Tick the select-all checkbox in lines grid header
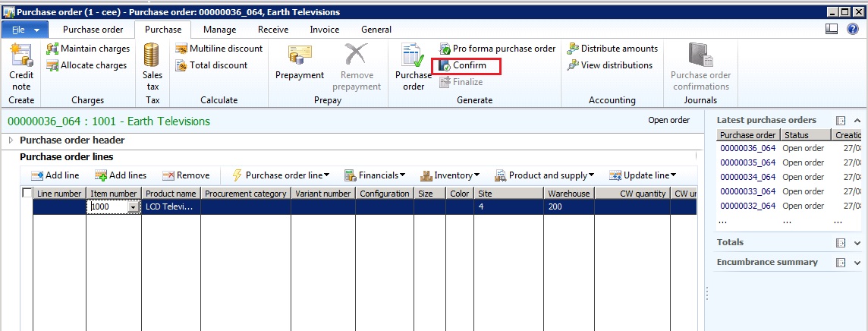The width and height of the screenshot is (868, 331). coord(27,194)
